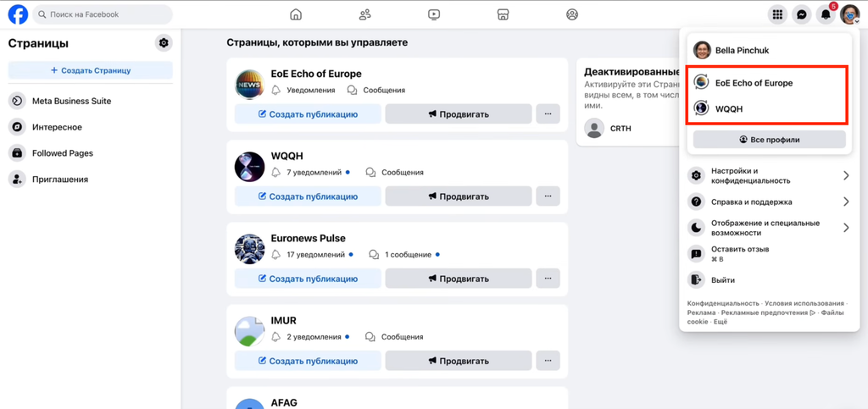Open 7 уведомлений for WQQH
Viewport: 868px width, 409px height.
pyautogui.click(x=310, y=173)
